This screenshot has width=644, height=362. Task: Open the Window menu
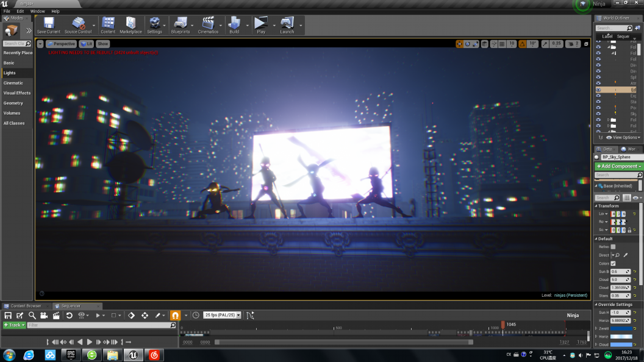[37, 12]
